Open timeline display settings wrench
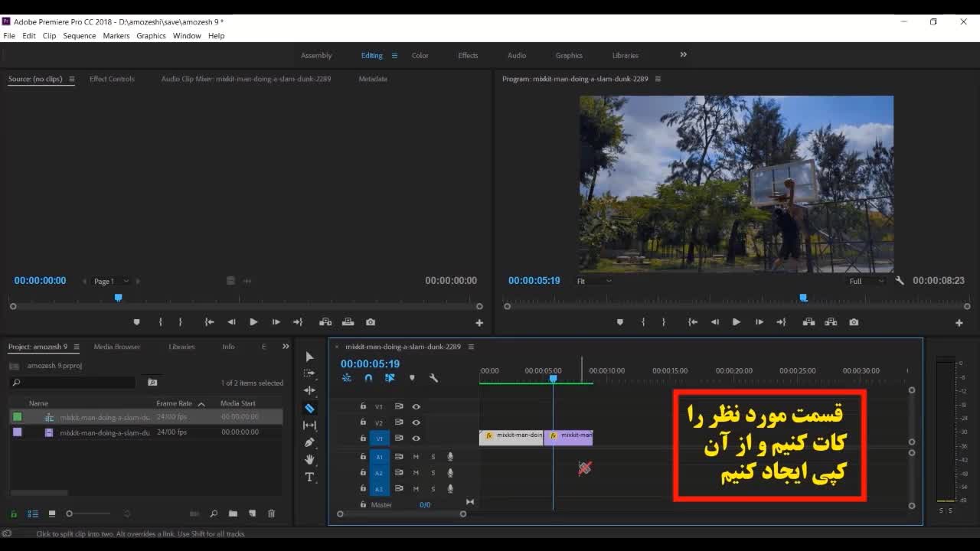 (433, 378)
